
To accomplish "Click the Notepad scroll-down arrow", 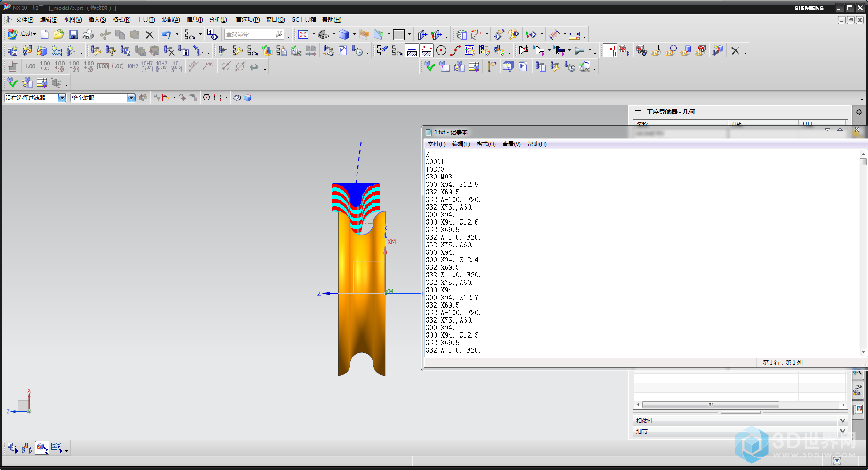I will tap(863, 352).
